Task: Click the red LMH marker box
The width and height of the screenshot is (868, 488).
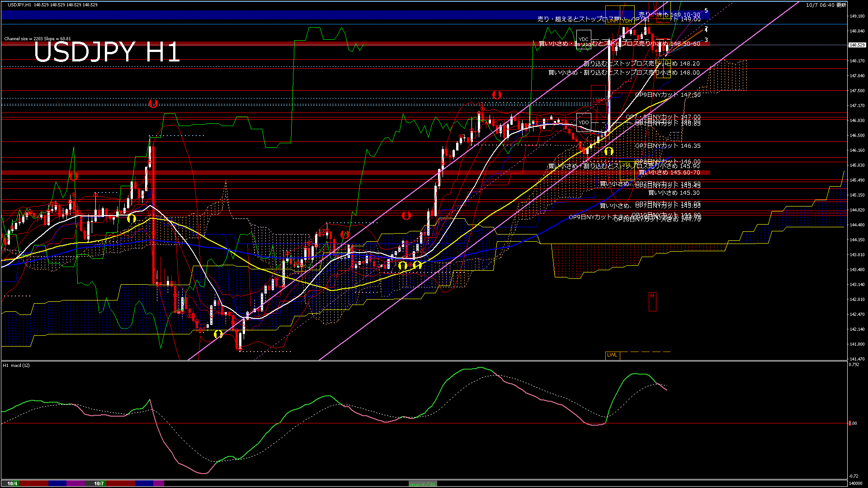Action: click(x=599, y=95)
